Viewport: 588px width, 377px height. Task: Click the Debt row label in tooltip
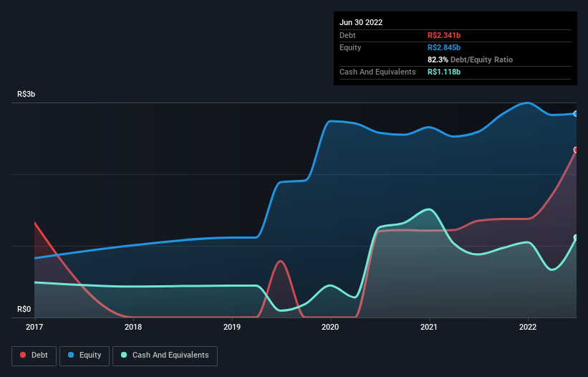[347, 35]
